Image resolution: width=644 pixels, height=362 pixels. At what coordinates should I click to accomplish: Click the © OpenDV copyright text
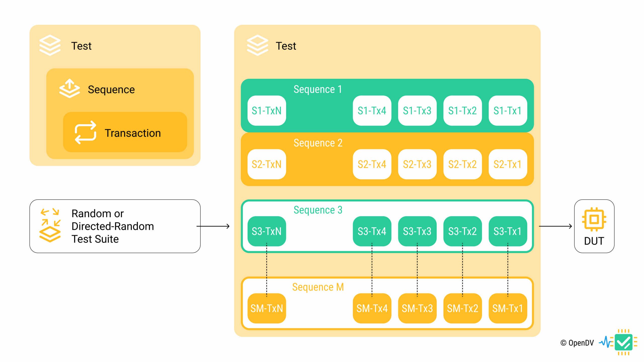577,343
